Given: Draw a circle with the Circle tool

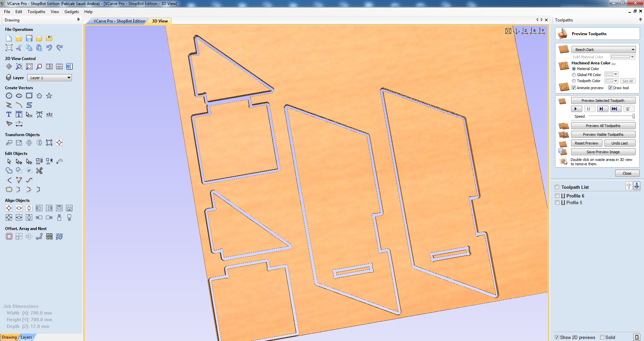Looking at the screenshot, I should pos(9,96).
